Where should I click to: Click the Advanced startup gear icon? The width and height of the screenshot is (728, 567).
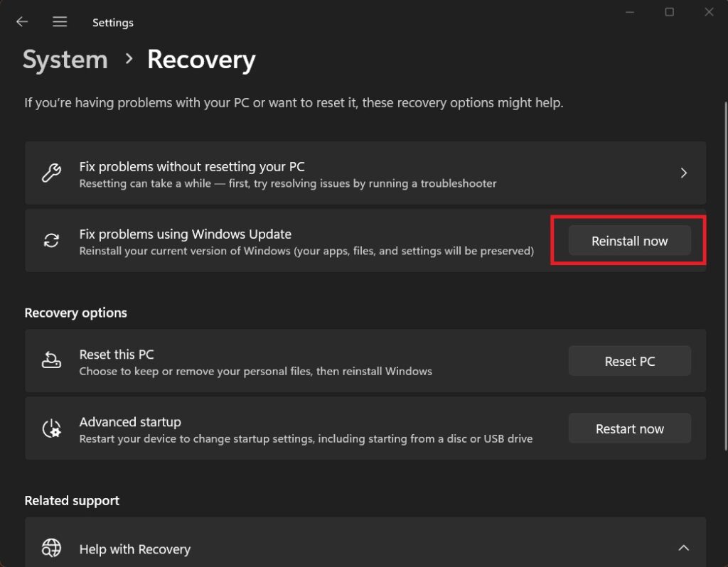51,428
